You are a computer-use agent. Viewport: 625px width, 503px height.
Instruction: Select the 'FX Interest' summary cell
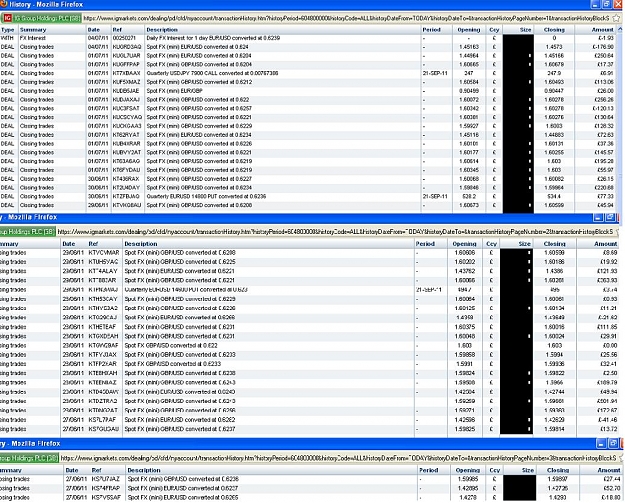click(x=33, y=38)
